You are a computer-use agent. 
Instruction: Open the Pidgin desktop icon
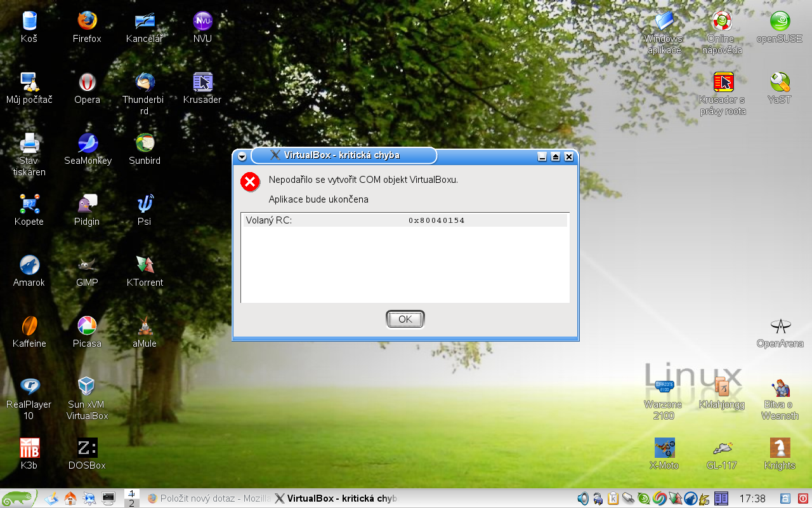(87, 210)
